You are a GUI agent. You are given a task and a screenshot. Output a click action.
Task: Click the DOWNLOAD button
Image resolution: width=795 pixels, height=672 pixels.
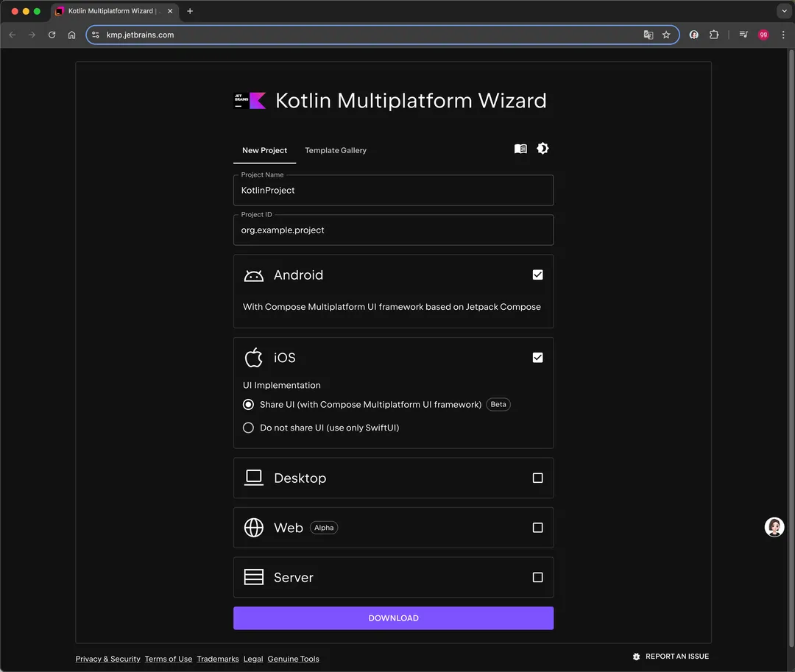tap(393, 618)
